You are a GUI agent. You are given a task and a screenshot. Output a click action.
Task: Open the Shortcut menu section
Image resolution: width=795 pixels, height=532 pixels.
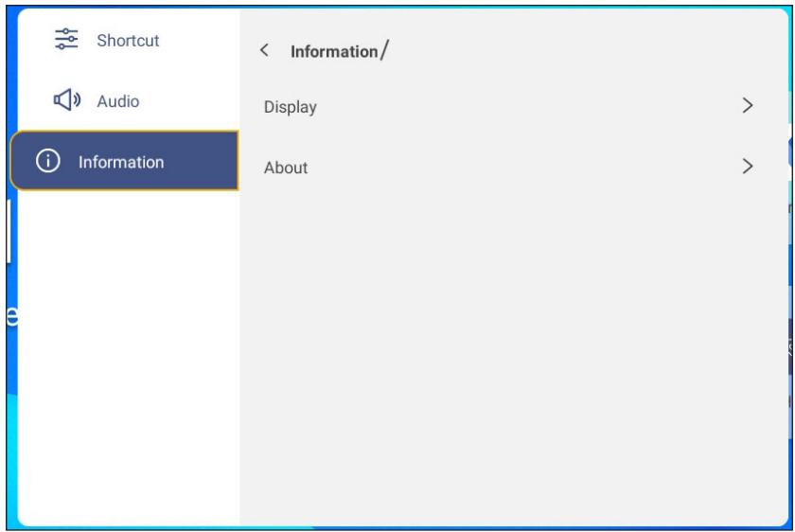click(129, 40)
